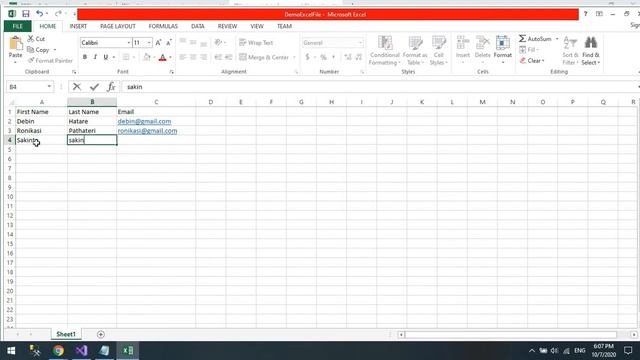The height and width of the screenshot is (360, 640).
Task: Expand the font color dropdown arrow
Action: tap(170, 57)
